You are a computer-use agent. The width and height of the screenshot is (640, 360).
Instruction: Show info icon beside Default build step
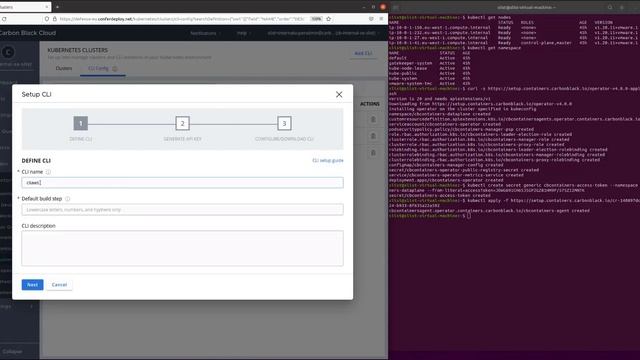67,199
